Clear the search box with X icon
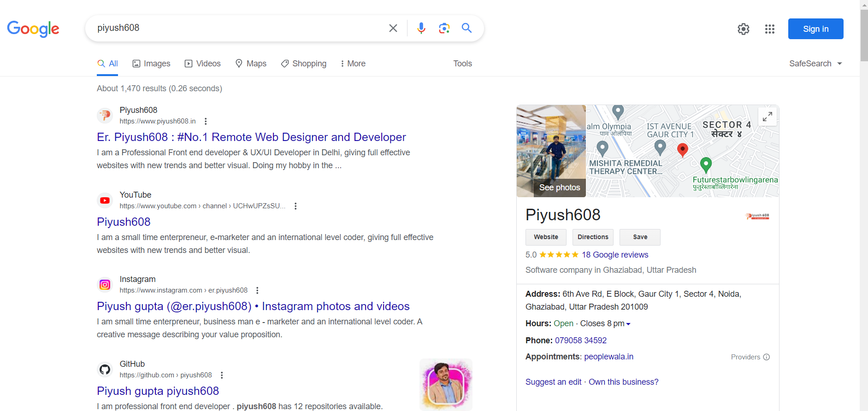868x411 pixels. point(393,28)
